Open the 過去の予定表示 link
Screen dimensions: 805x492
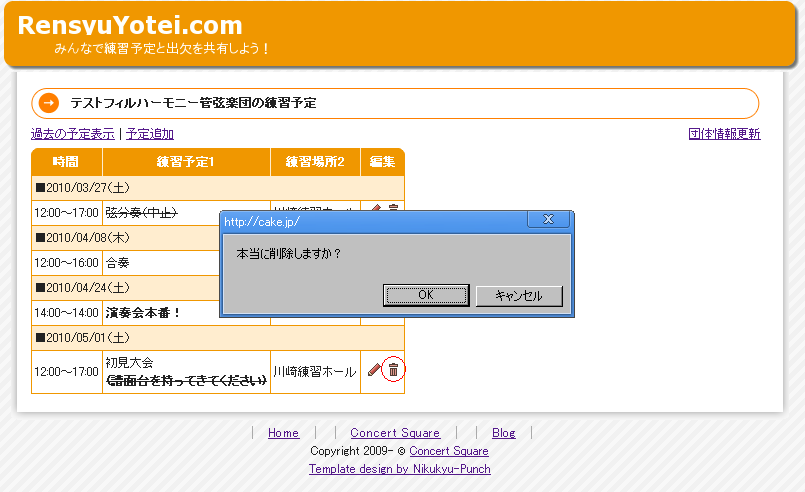(x=72, y=134)
